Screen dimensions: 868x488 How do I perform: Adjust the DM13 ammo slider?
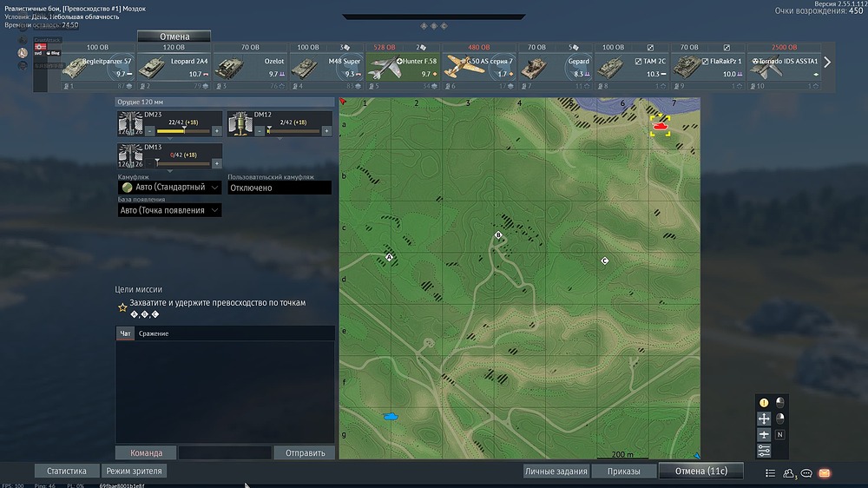183,164
